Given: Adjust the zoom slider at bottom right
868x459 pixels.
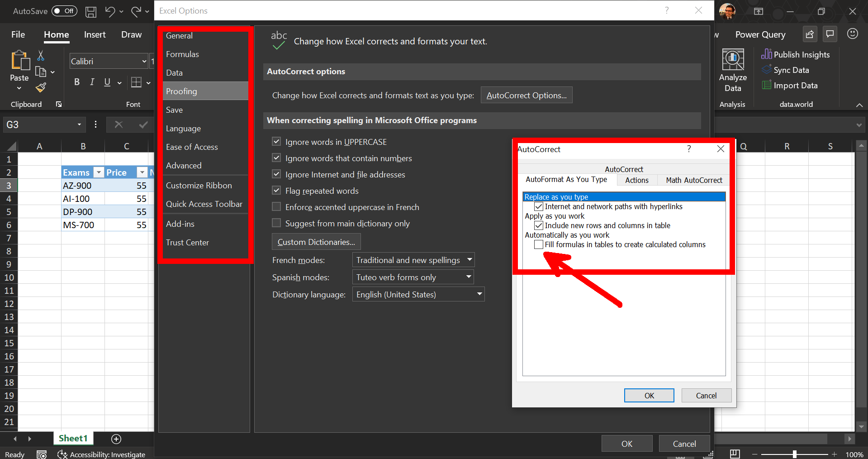Looking at the screenshot, I should [x=794, y=454].
